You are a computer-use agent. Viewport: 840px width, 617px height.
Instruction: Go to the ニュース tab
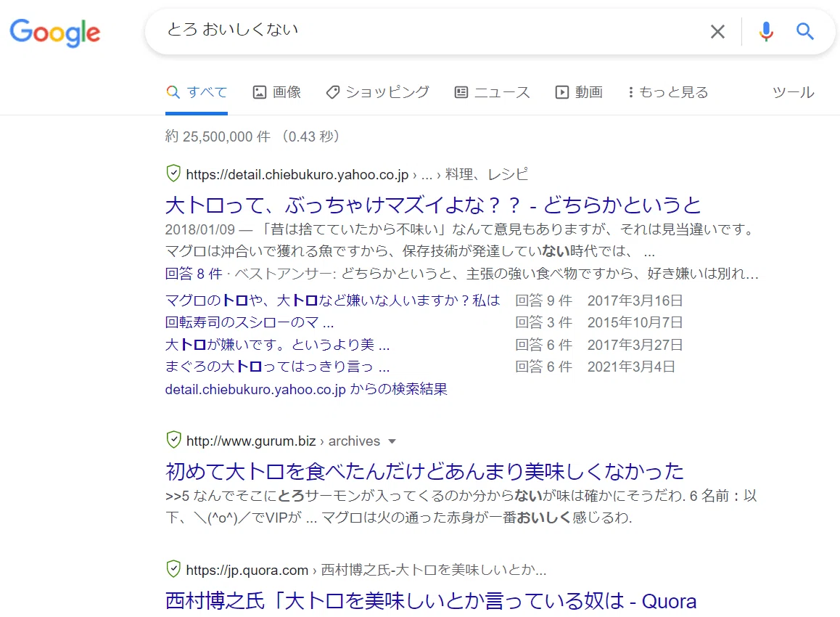point(493,92)
